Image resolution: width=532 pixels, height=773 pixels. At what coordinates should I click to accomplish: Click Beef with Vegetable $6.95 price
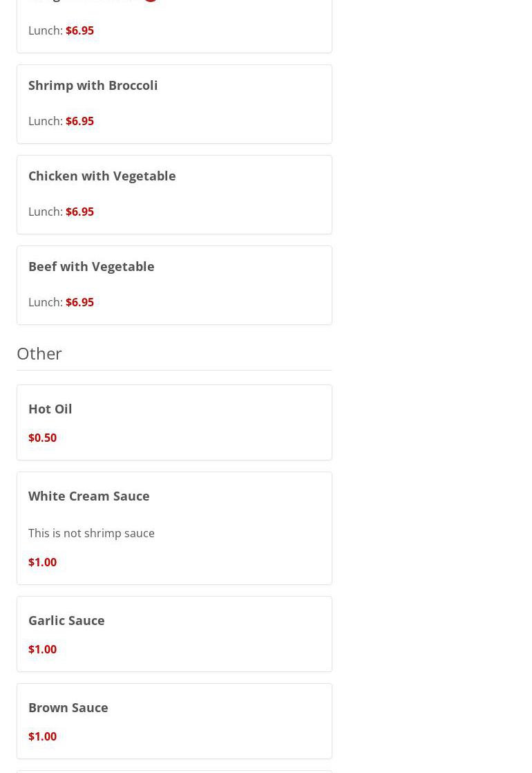pos(79,302)
